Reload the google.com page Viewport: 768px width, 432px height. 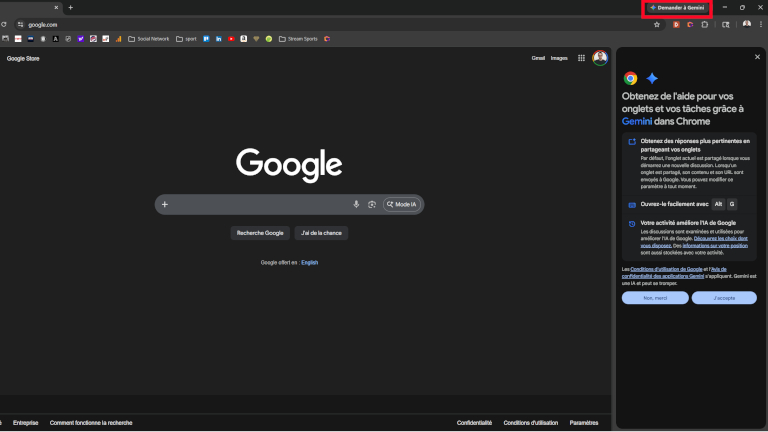(x=4, y=24)
